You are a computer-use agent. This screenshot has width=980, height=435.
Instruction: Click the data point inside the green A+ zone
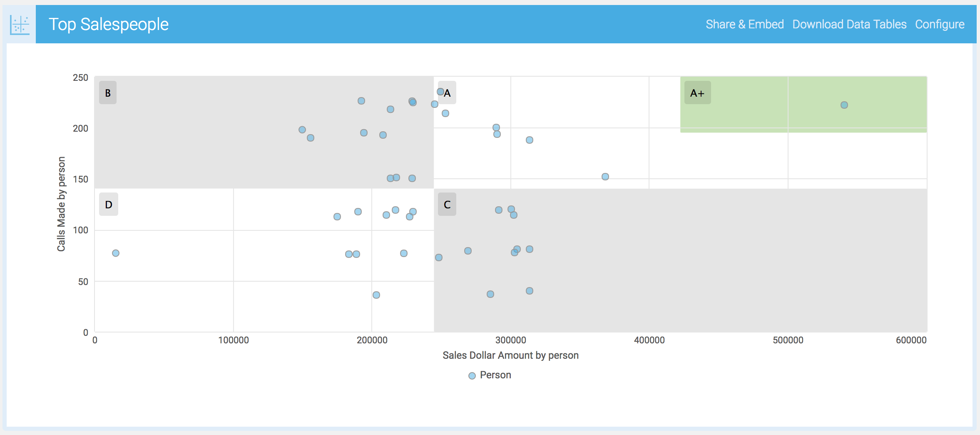(x=844, y=105)
